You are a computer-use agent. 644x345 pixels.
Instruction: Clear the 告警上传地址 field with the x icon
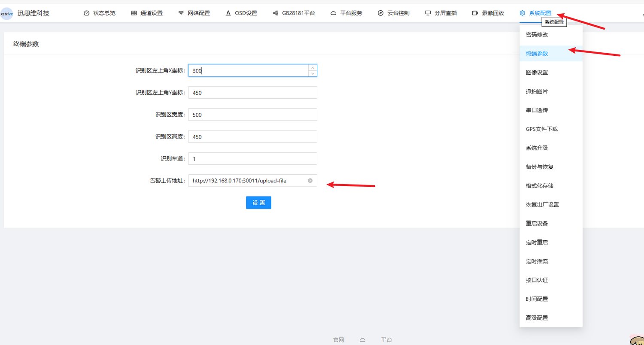(310, 181)
